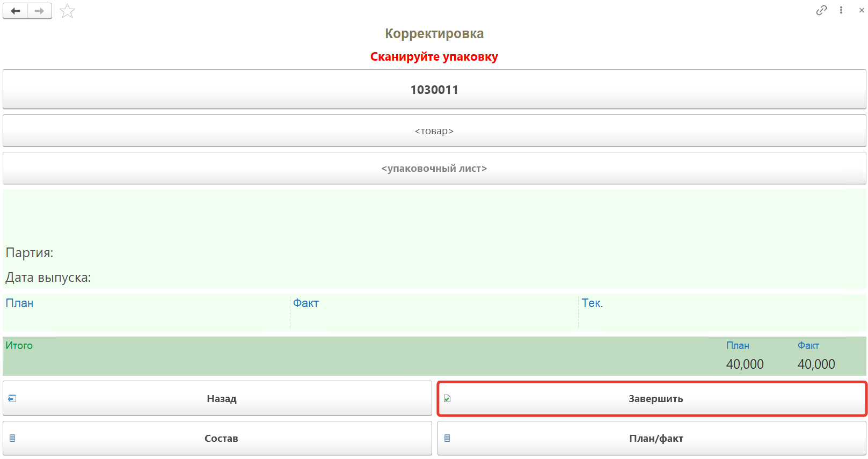Click the Итого Факт value 40,000

[x=816, y=365]
